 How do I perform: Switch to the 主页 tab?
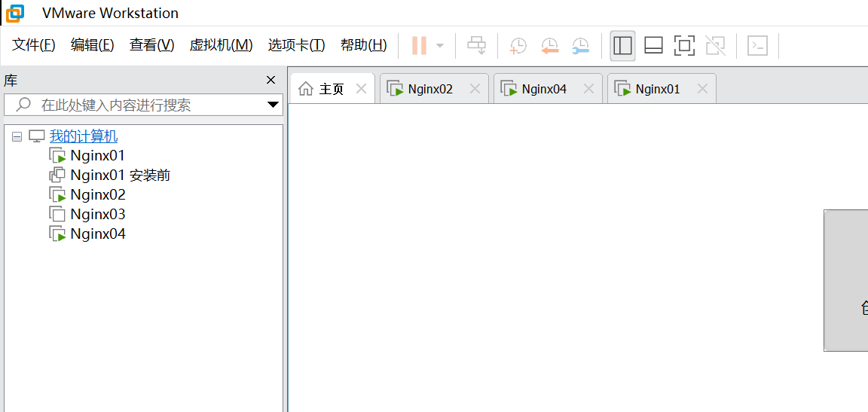(x=333, y=88)
